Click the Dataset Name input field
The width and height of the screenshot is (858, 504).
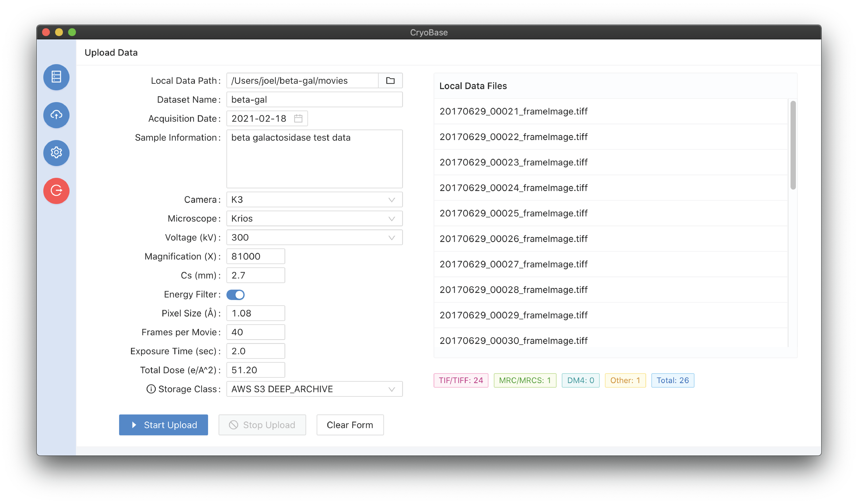[314, 100]
